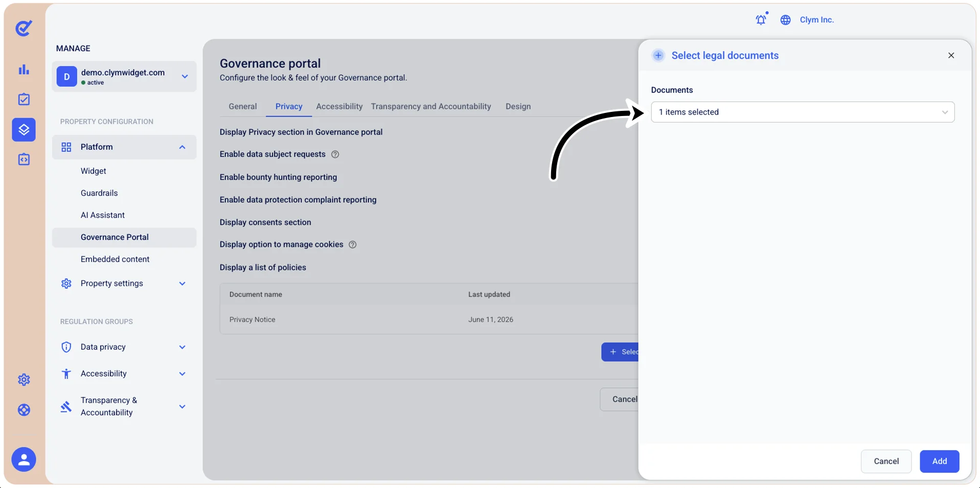The image size is (980, 488).
Task: Click the 'June 11, 2026' date cell
Action: (x=491, y=319)
